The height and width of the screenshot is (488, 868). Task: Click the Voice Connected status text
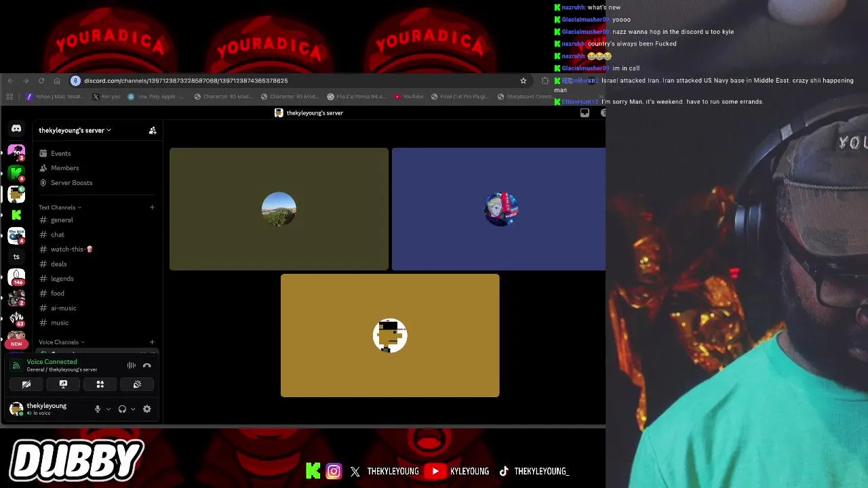click(x=52, y=362)
